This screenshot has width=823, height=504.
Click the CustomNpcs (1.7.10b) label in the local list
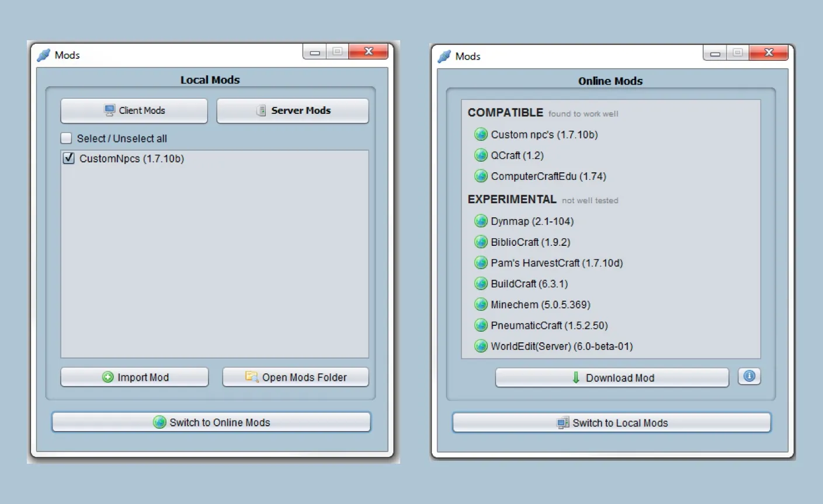(x=131, y=158)
